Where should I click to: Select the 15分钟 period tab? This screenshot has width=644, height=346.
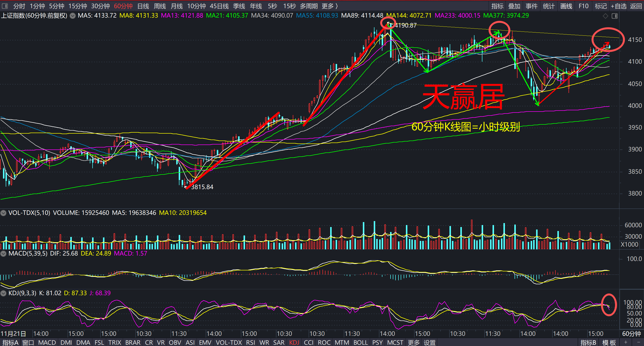pyautogui.click(x=77, y=6)
